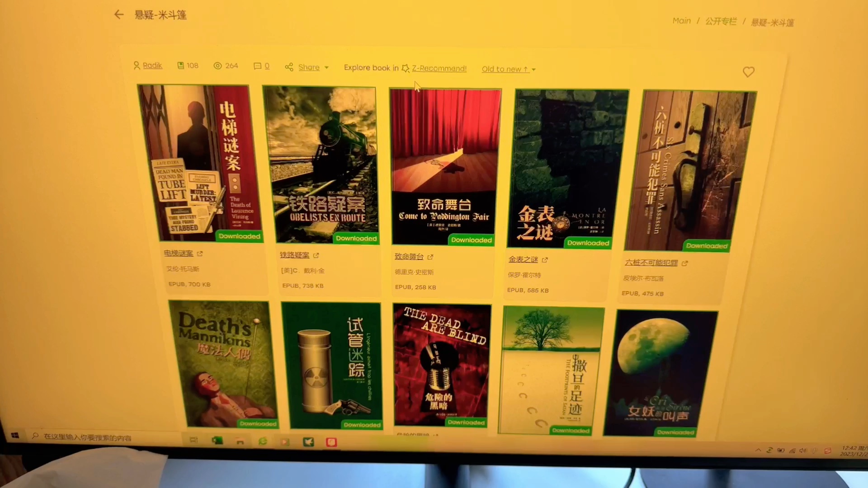868x488 pixels.
Task: Click Downloaded badge on 危险的黑暗 cover
Action: coord(466,422)
